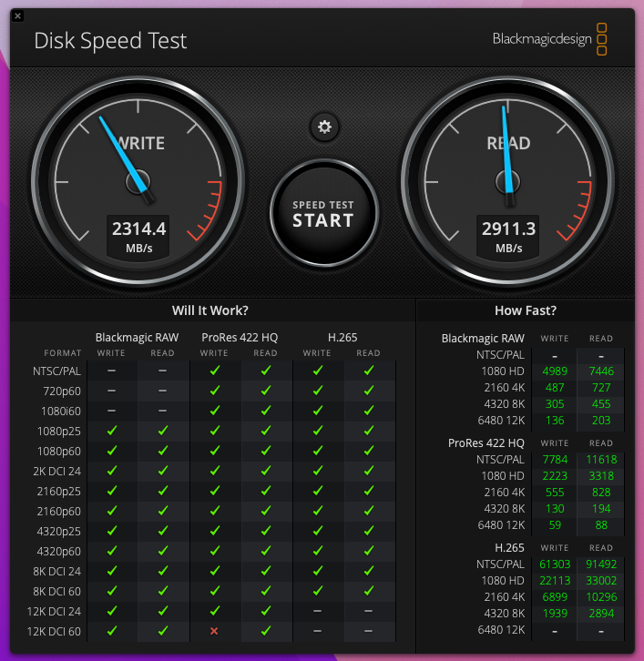Click the Blackmagic RAW write checkmark for 4320p60
644x661 pixels.
pos(112,551)
